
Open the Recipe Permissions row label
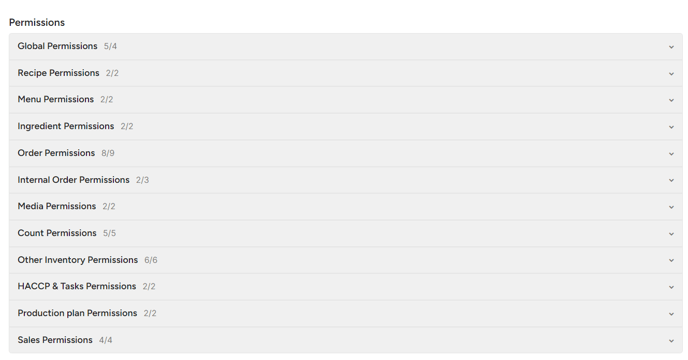tap(58, 73)
